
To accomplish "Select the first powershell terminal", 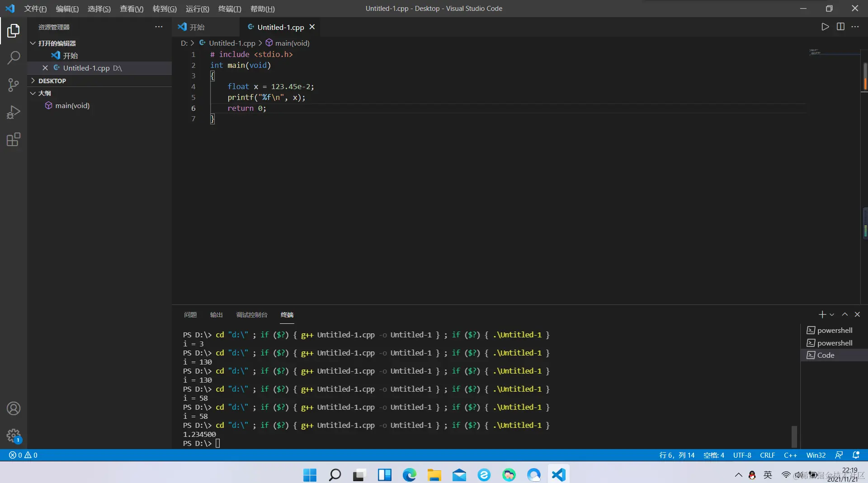I will click(835, 330).
